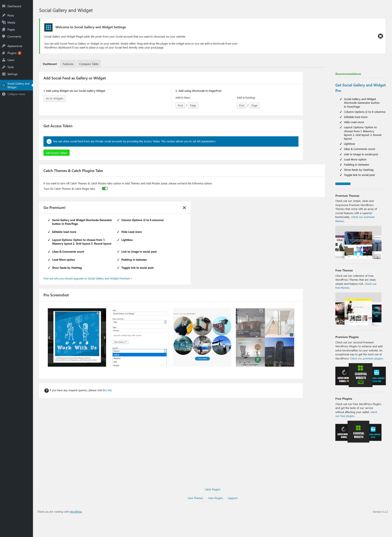Open the Pages menu item
Image resolution: width=392 pixels, height=537 pixels.
pos(16,29)
